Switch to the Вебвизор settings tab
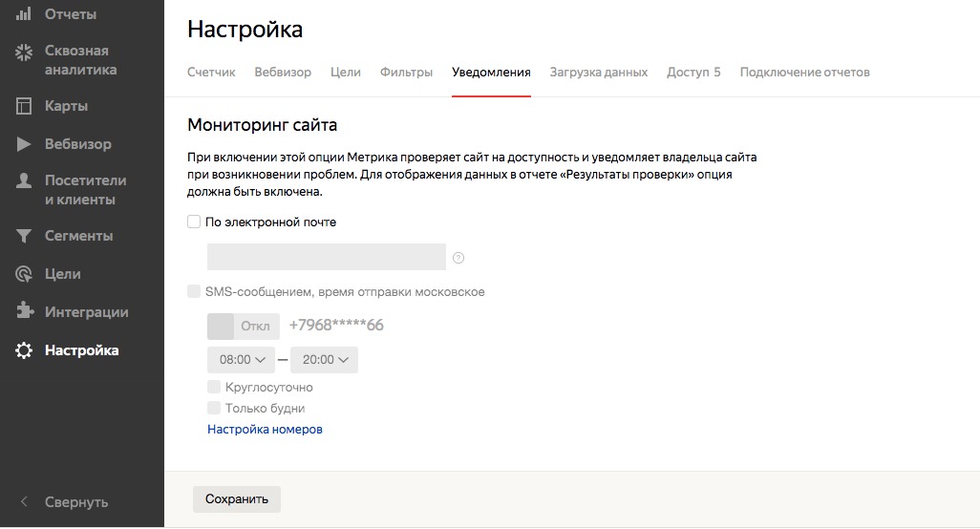 pyautogui.click(x=283, y=72)
